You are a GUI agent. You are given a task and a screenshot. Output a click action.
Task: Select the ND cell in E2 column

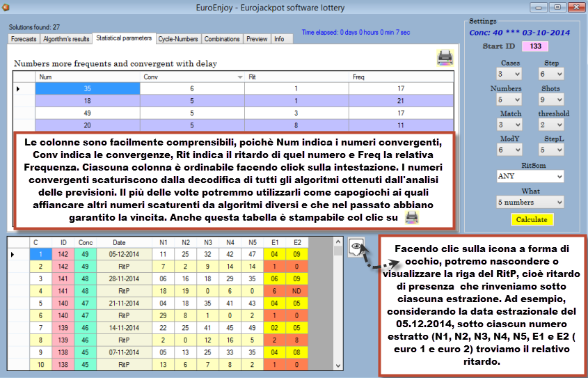[297, 291]
